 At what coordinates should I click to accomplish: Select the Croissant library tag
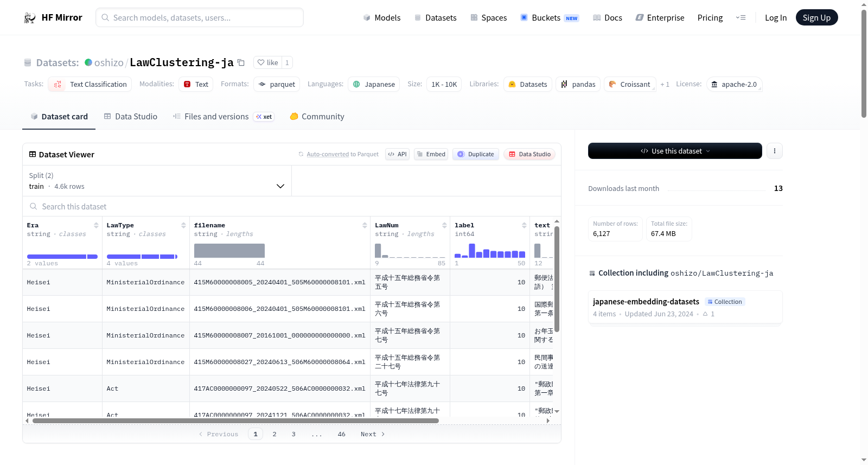point(630,85)
